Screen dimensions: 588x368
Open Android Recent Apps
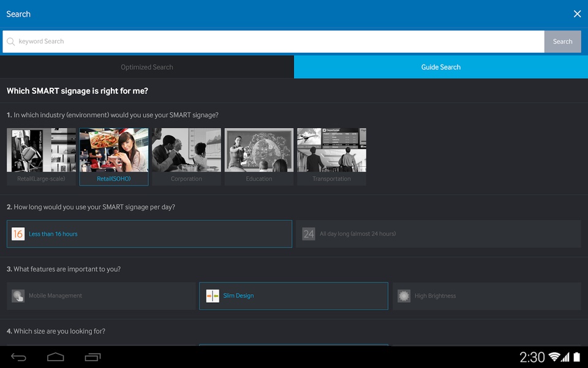92,357
